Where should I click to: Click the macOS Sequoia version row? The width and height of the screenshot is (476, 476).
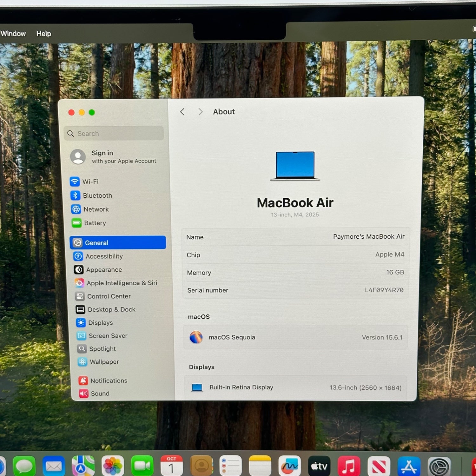tap(295, 337)
